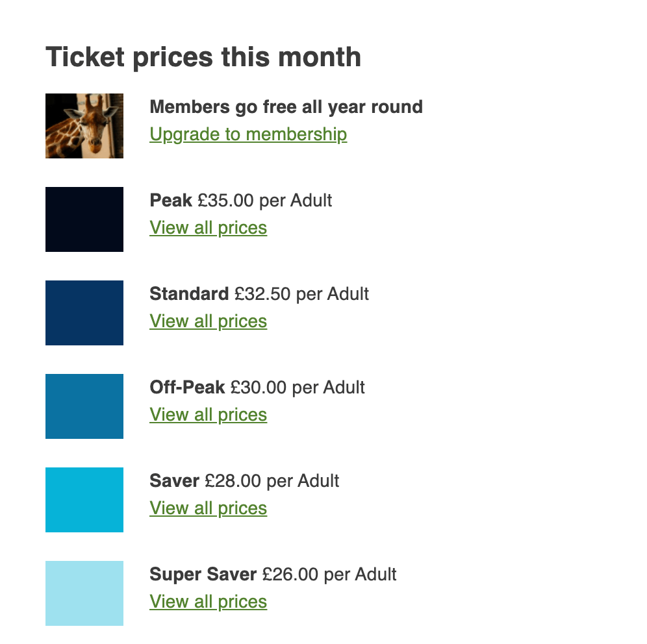
Task: Click the £35.00 price amount
Action: 225,201
